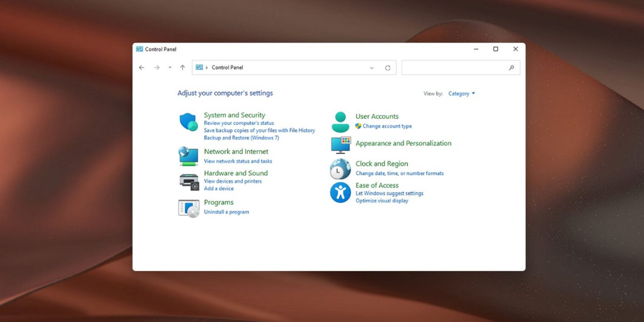Screen dimensions: 644x322
Task: Open the Network and Internet globe icon
Action: pyautogui.click(x=189, y=156)
